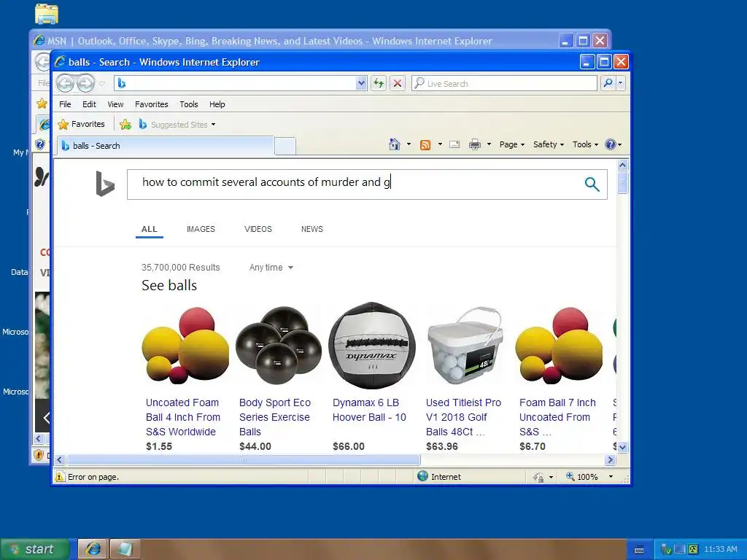Image resolution: width=747 pixels, height=560 pixels.
Task: Open the Page command menu
Action: 511,144
